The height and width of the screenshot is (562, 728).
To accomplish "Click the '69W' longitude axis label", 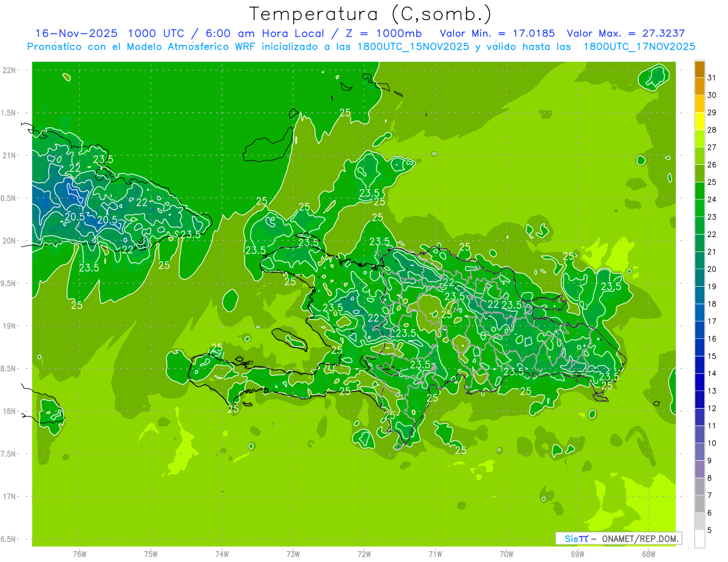I will coord(577,554).
